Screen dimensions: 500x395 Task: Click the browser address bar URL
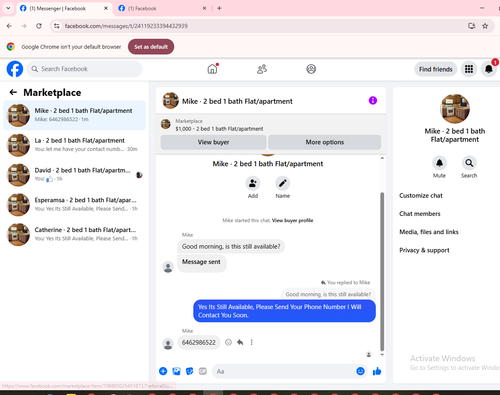pyautogui.click(x=126, y=26)
